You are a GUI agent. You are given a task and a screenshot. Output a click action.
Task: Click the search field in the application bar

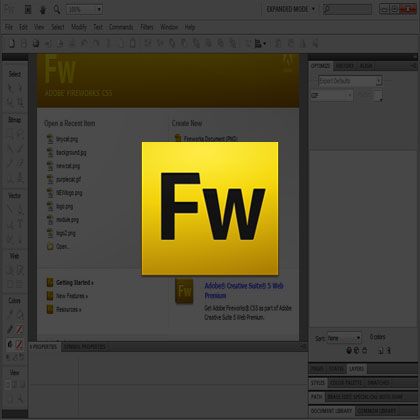coord(347,9)
